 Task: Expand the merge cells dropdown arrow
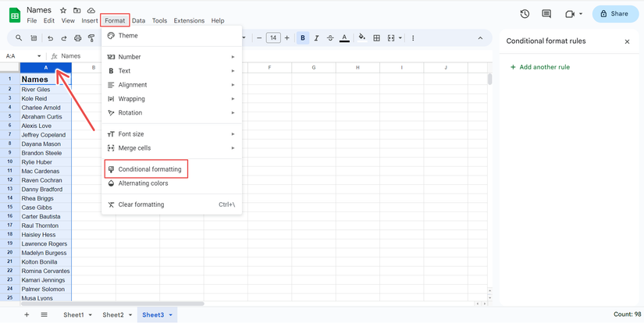click(x=400, y=38)
